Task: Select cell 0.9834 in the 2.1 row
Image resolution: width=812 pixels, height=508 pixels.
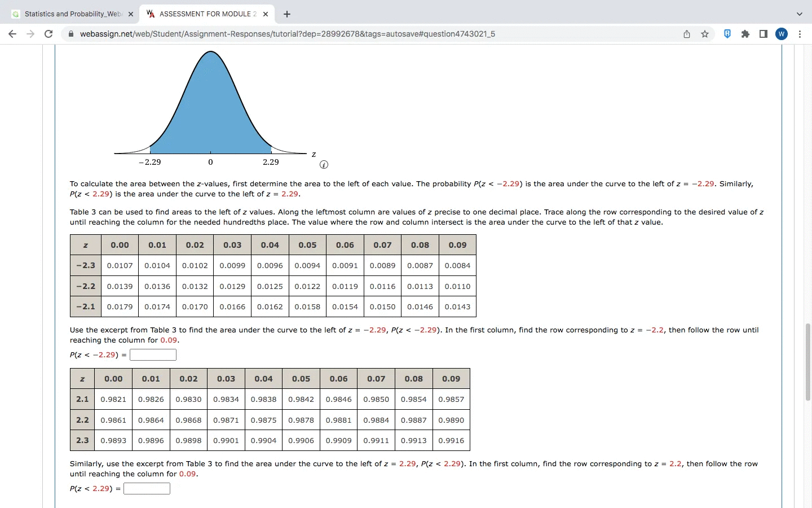Action: (x=226, y=399)
